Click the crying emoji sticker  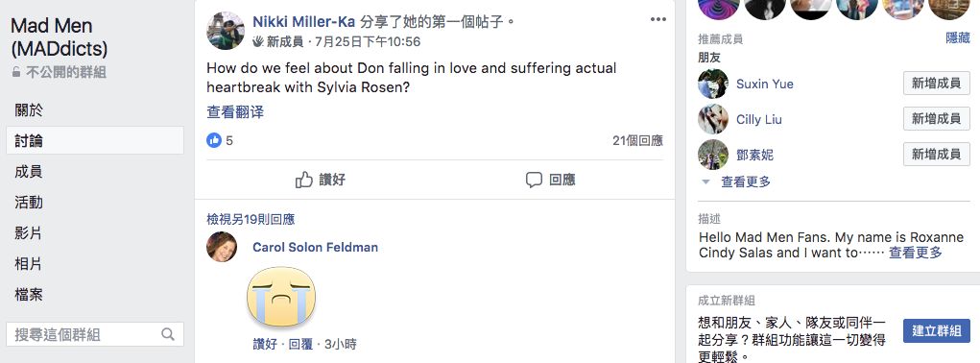281,298
